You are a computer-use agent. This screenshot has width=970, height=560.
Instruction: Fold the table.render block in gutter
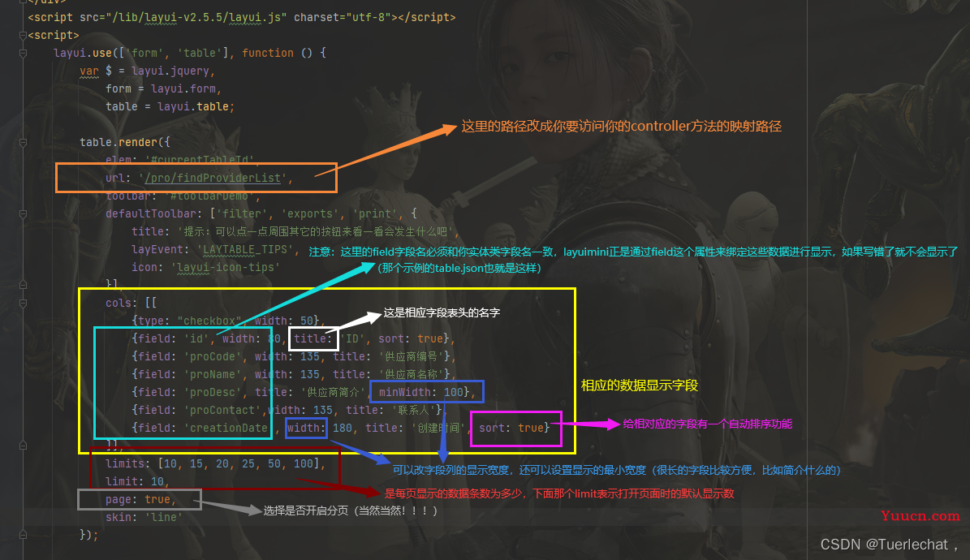pyautogui.click(x=23, y=142)
